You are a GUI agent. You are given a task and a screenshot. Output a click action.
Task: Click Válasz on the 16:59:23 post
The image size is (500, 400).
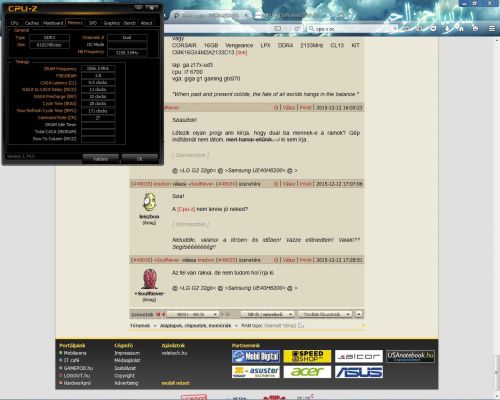click(289, 108)
